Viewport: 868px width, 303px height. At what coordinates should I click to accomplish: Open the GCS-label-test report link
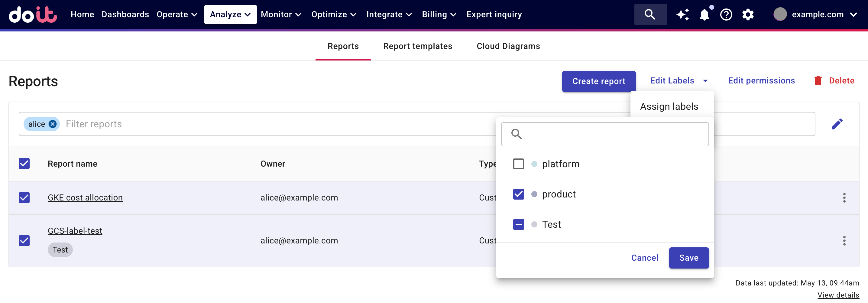tap(75, 231)
